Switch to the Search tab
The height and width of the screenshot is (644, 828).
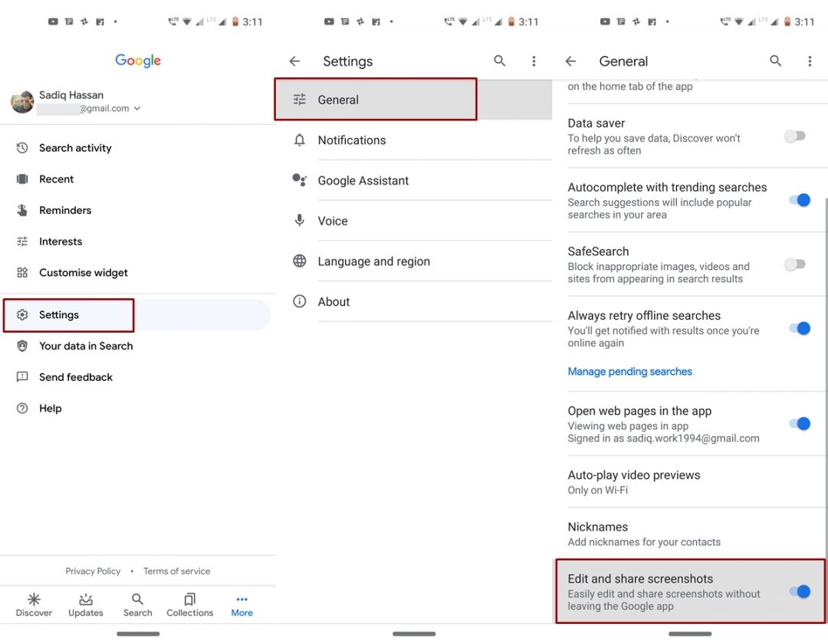click(x=137, y=605)
